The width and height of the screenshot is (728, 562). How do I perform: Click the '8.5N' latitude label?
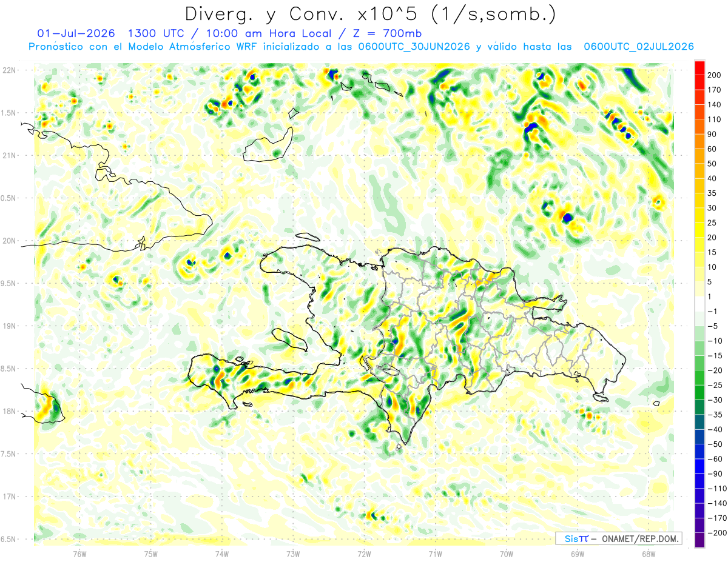click(8, 369)
